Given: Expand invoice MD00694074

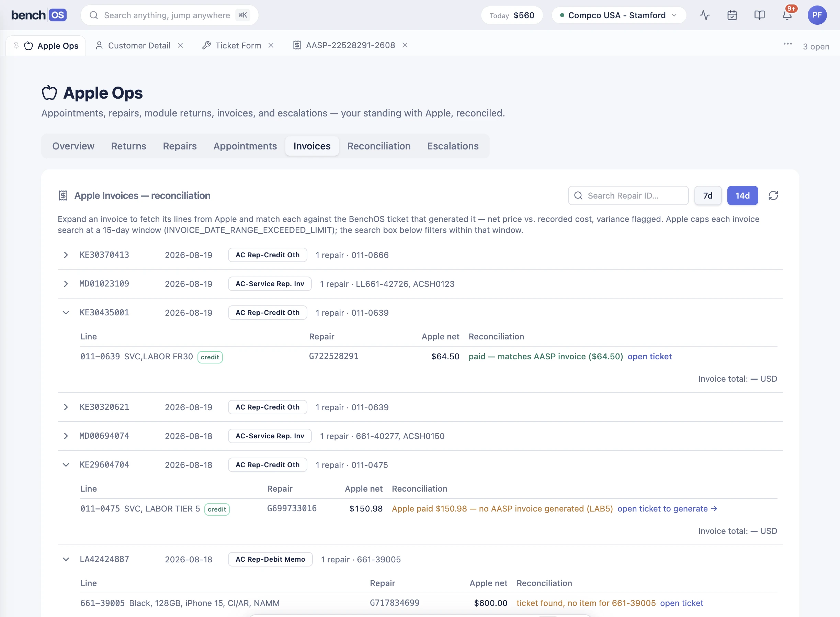Looking at the screenshot, I should (66, 436).
